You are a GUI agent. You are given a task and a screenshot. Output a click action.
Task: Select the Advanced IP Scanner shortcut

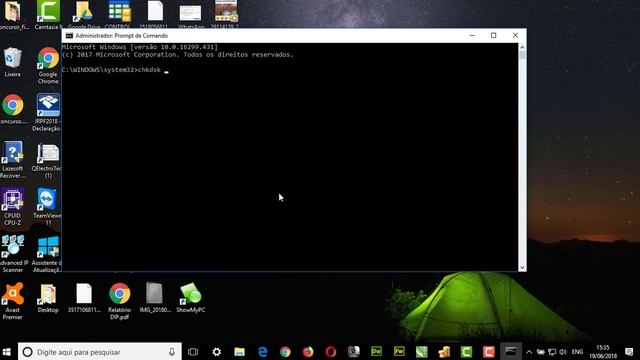(13, 254)
